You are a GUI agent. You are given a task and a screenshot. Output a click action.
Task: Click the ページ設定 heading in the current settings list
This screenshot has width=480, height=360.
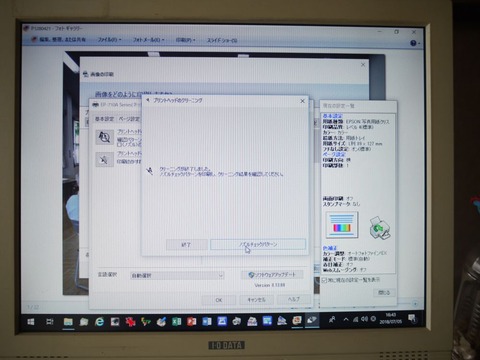tap(335, 155)
